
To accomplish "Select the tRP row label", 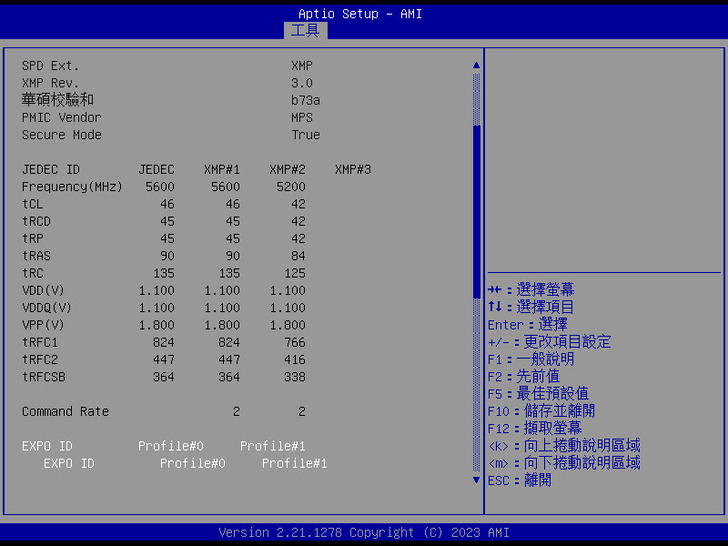I will 32,239.
